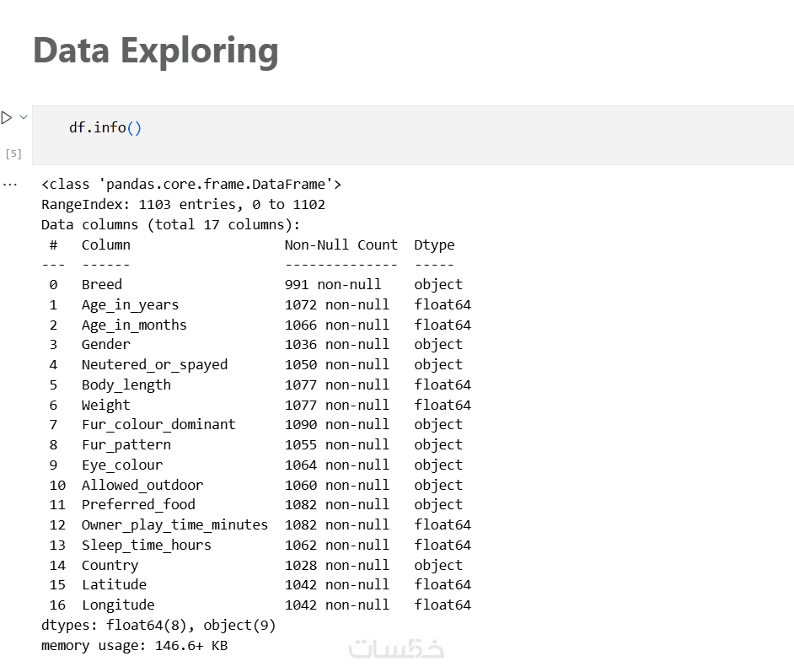The image size is (794, 672).
Task: Click the Non-Null Count header text
Action: pos(341,245)
